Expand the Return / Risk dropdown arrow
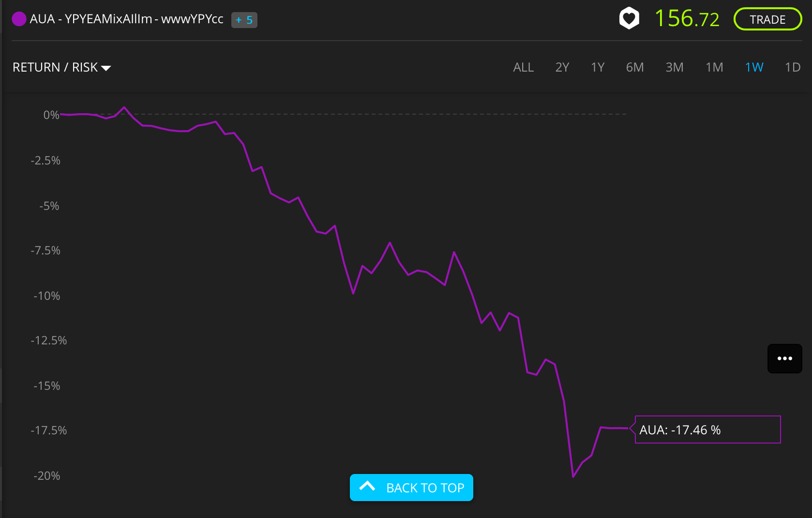The image size is (812, 518). (106, 68)
